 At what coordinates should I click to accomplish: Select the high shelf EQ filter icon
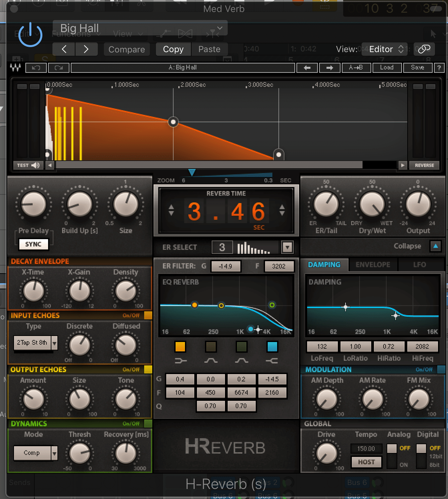pyautogui.click(x=272, y=361)
